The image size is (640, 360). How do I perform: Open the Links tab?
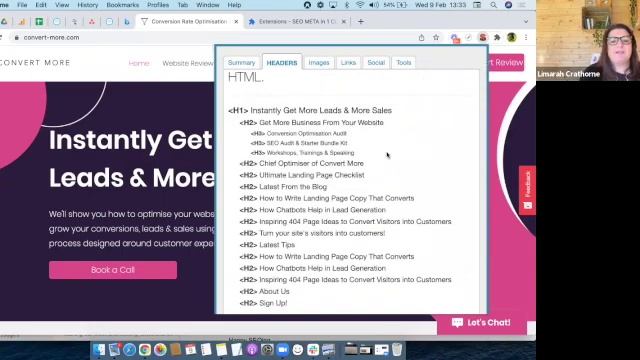tap(348, 62)
